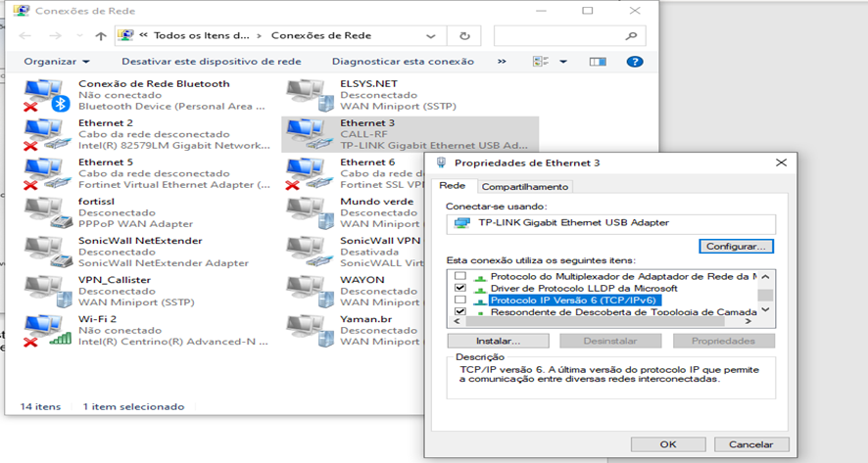The width and height of the screenshot is (868, 463).
Task: Refresh the Conexões de Rede folder
Action: [x=464, y=36]
